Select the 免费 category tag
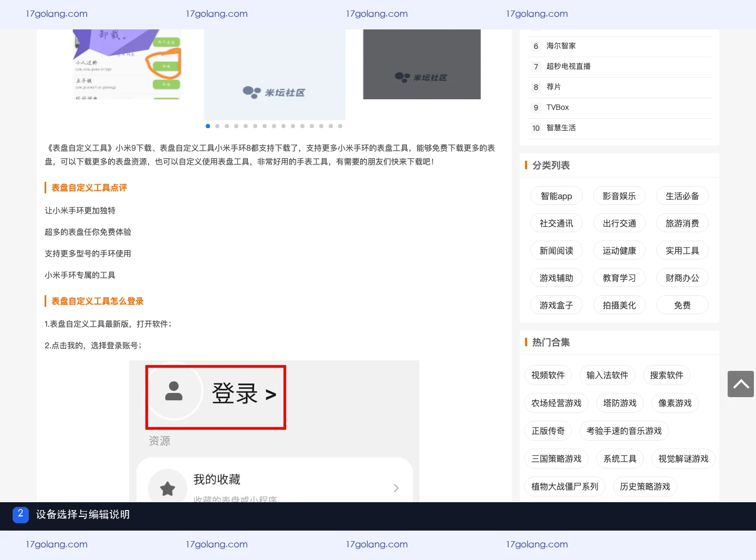756x560 pixels. (x=682, y=305)
